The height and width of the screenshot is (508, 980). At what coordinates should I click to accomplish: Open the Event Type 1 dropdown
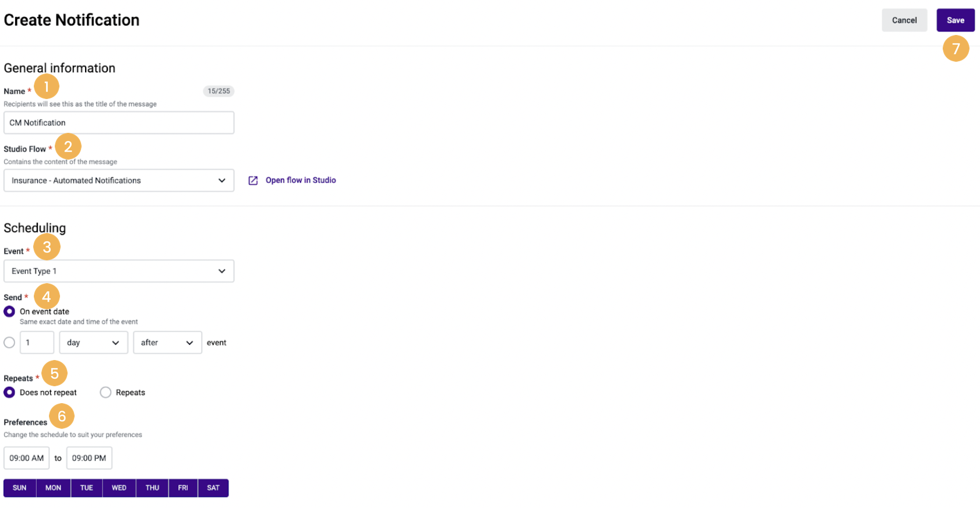point(119,271)
